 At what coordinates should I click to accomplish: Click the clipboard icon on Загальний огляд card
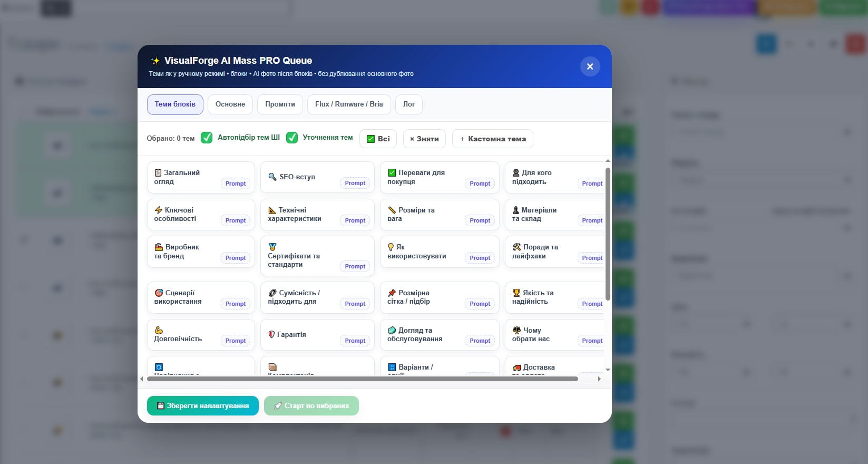[158, 172]
